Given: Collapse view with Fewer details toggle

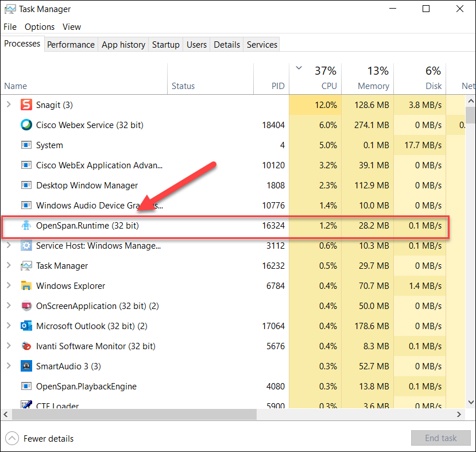Looking at the screenshot, I should [x=40, y=438].
